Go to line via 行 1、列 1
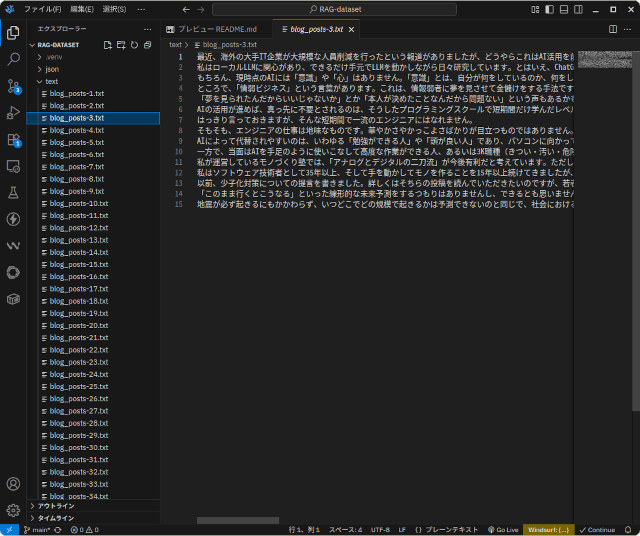Viewport: 640px width, 536px height. (304, 530)
